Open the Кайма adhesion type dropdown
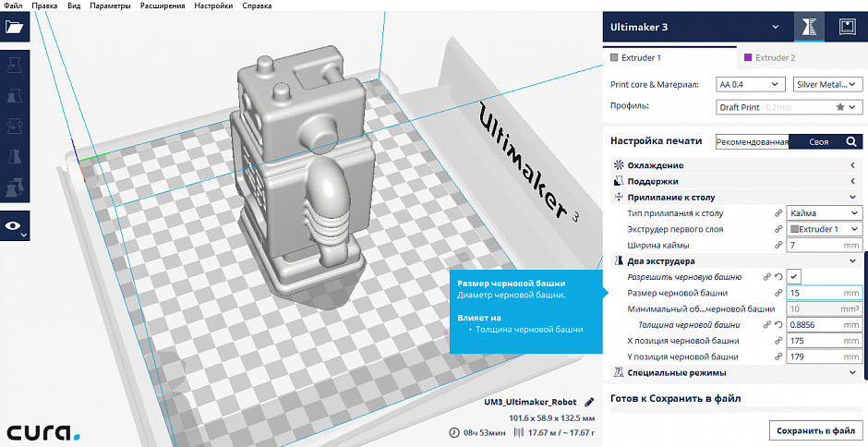Image resolution: width=868 pixels, height=447 pixels. (x=824, y=213)
